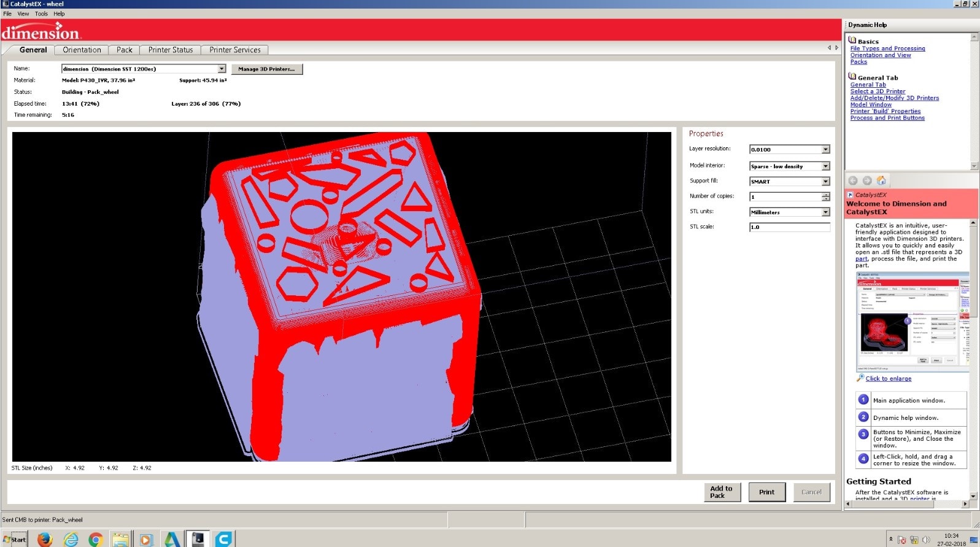Open the Autodesk application taskbar icon
The height and width of the screenshot is (547, 980).
172,540
